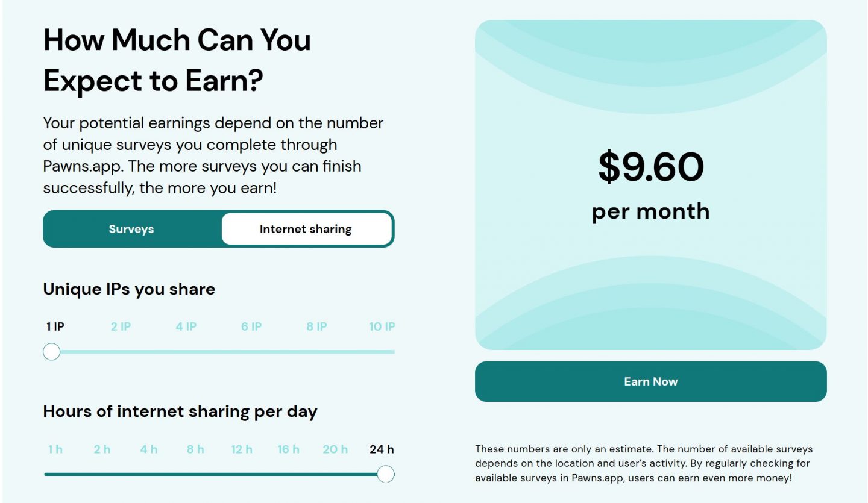Viewport: 868px width, 503px height.
Task: Click the 24 h slider handle
Action: click(x=386, y=474)
